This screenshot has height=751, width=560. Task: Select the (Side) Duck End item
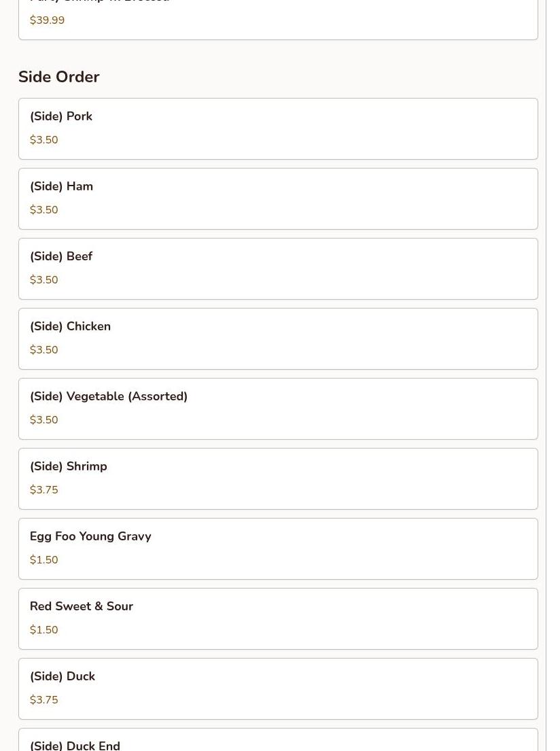tap(278, 739)
